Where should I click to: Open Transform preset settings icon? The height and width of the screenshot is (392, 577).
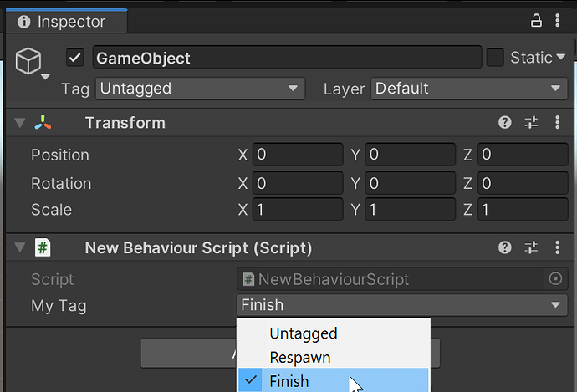tap(531, 123)
